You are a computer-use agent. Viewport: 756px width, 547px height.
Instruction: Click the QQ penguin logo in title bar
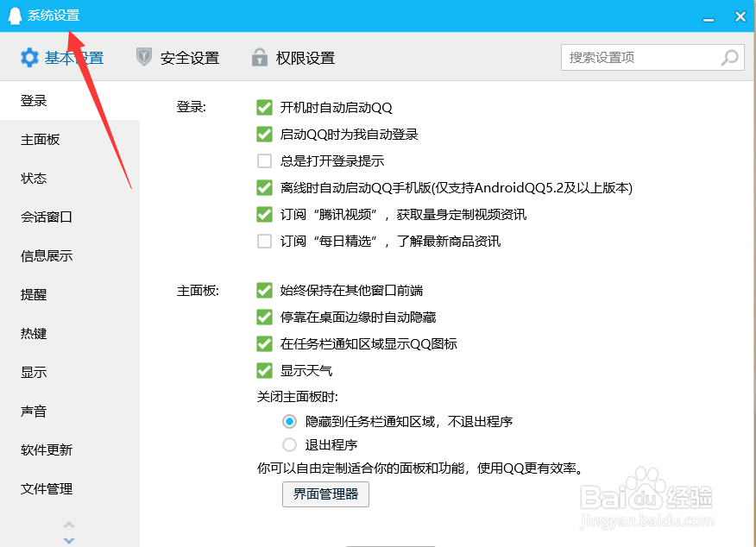click(15, 16)
